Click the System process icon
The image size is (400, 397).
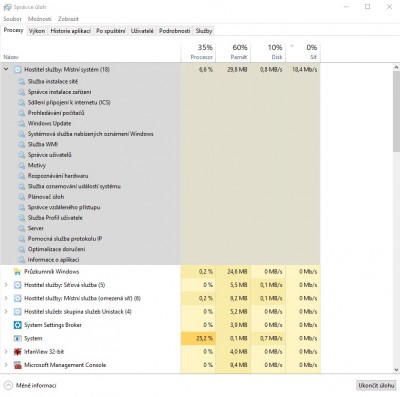tap(17, 338)
